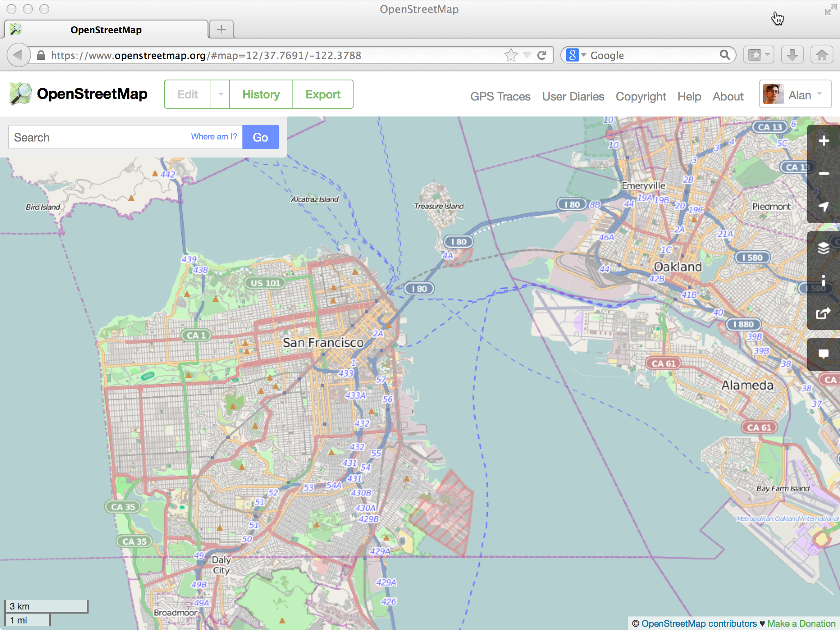Screen dimensions: 840x630
Task: Open the Make a Donation link
Action: coord(801,623)
